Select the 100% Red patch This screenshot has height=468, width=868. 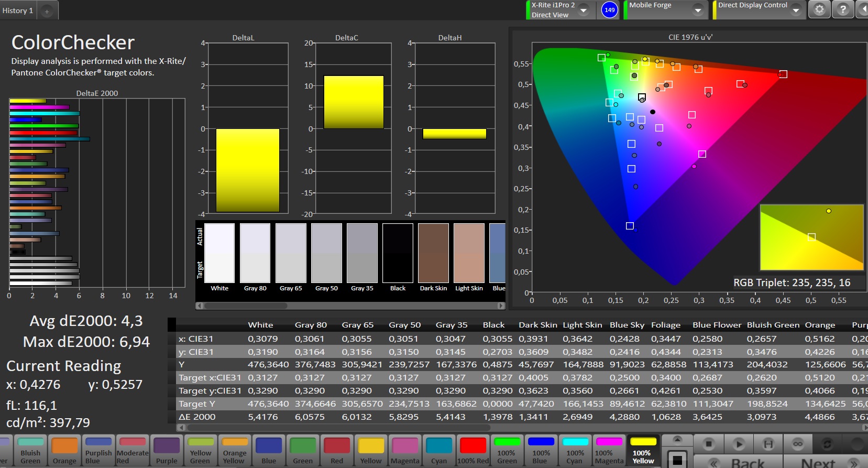(x=473, y=450)
